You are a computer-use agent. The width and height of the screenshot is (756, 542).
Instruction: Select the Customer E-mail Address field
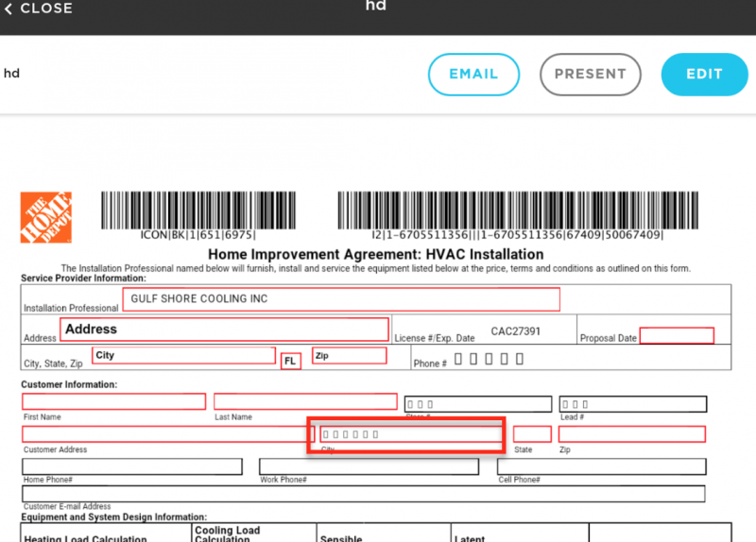(364, 494)
